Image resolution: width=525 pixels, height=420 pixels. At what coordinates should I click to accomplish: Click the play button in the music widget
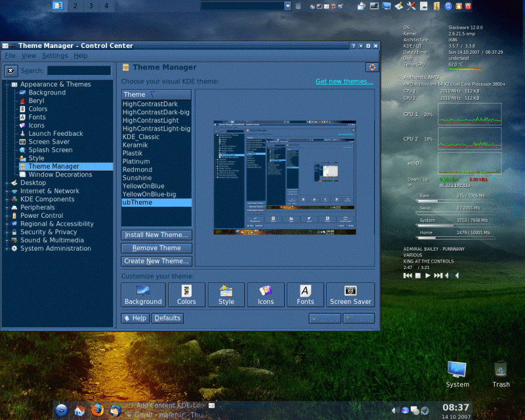428,276
